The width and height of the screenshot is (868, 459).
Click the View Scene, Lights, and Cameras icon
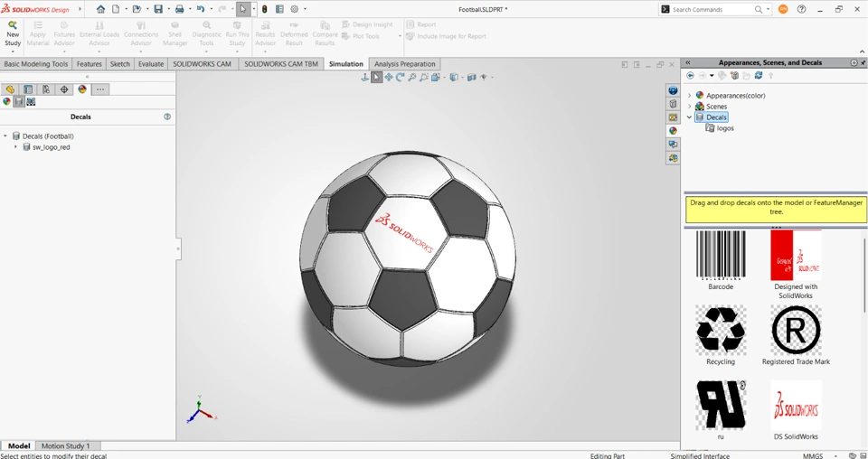click(31, 102)
